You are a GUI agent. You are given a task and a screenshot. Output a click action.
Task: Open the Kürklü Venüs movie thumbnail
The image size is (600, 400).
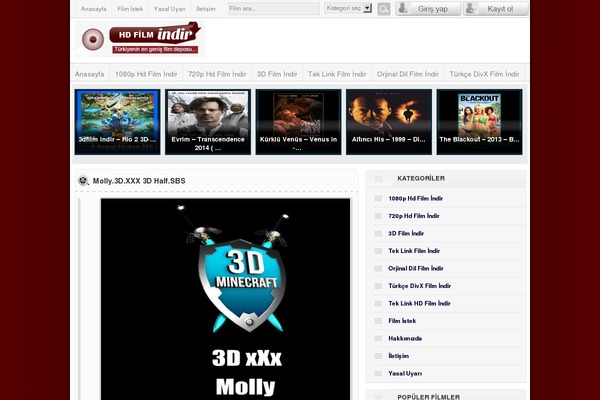[x=298, y=122]
